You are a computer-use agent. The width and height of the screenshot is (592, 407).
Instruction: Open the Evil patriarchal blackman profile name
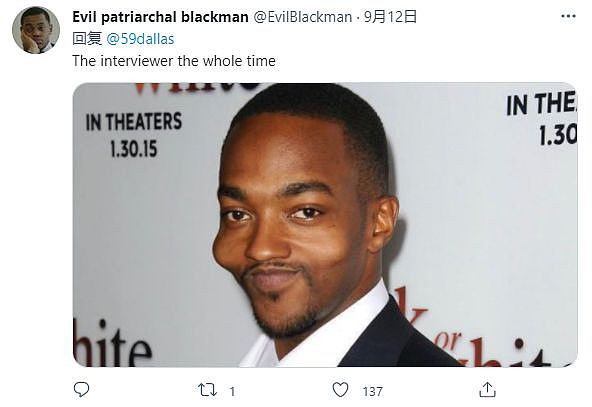pos(160,17)
